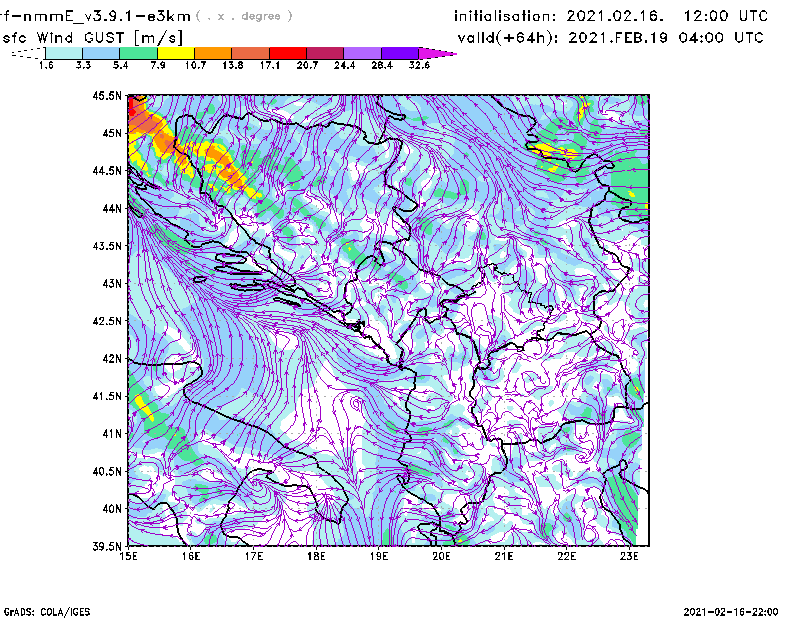
Task: Click the pale cyan 1.6–3.3 legend swatch
Action: (64, 53)
